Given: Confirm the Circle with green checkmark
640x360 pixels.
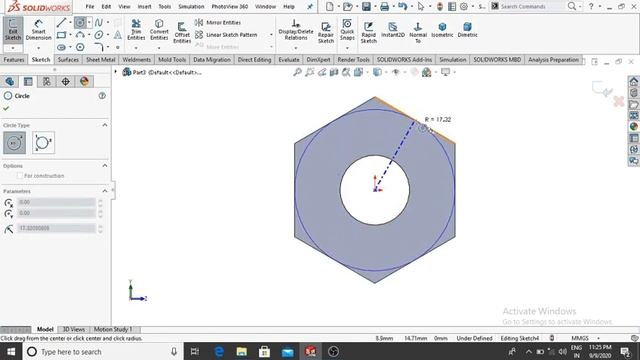Looking at the screenshot, I should click(6, 108).
